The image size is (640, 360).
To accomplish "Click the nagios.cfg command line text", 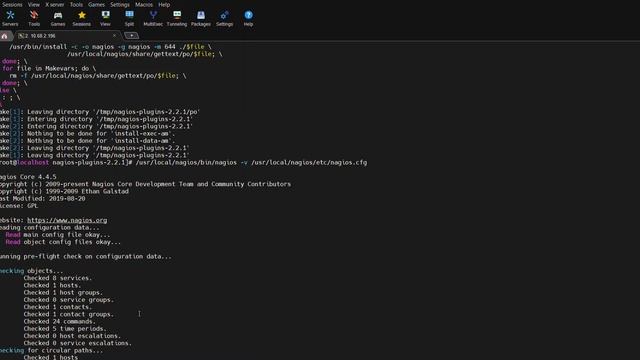I will click(x=251, y=162).
